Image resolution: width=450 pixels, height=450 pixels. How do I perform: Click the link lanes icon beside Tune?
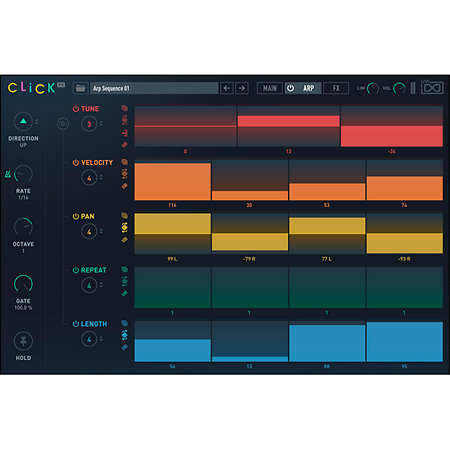coord(62,124)
